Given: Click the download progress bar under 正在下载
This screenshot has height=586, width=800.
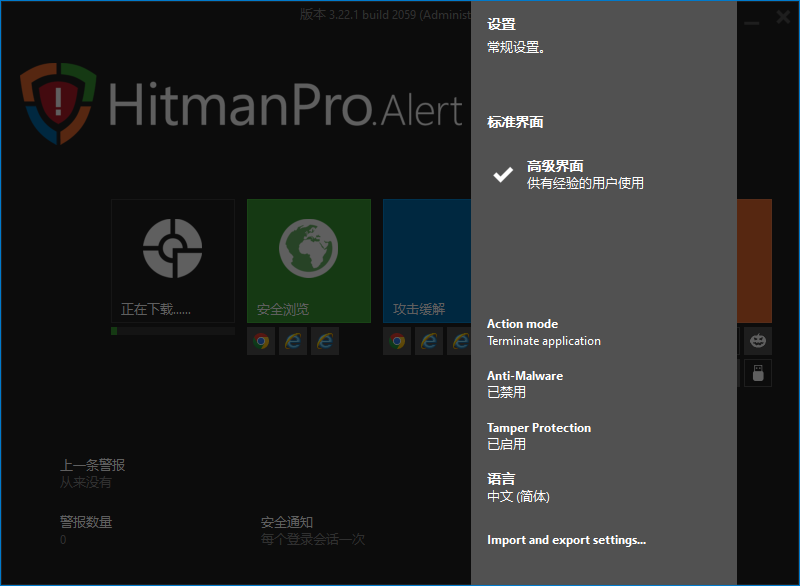Looking at the screenshot, I should click(x=173, y=331).
